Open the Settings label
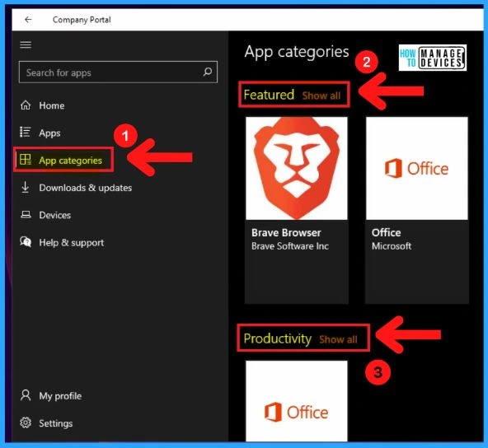The image size is (488, 448). [x=56, y=423]
